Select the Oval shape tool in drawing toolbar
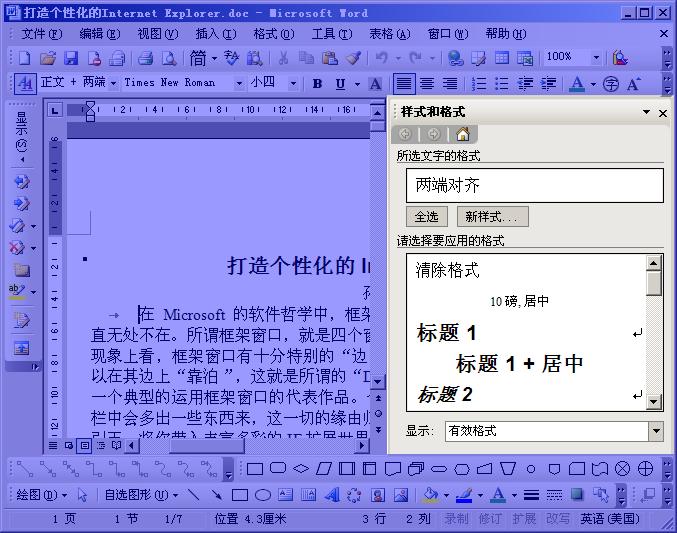Screen dimensions: 677x533 (262, 495)
